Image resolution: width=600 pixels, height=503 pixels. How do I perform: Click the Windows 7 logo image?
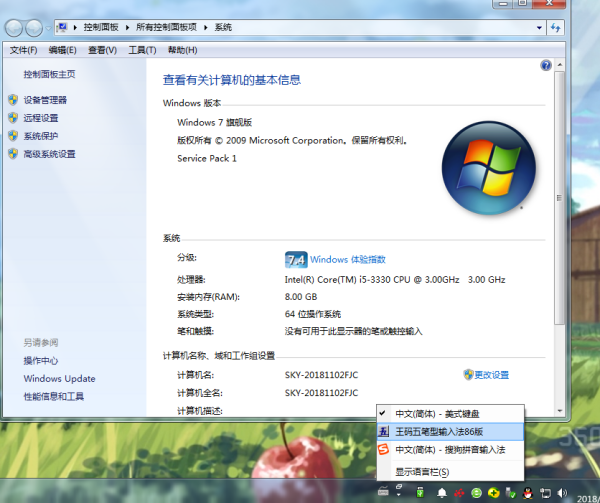point(488,168)
